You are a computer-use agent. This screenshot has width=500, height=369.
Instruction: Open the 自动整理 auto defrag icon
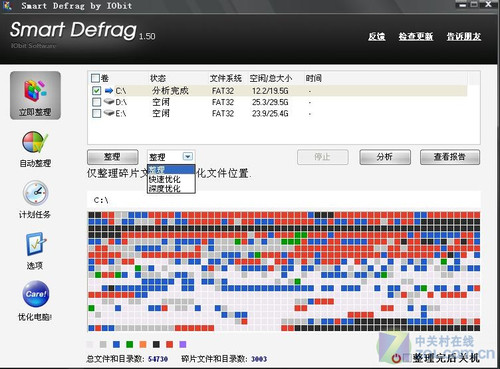tap(35, 142)
